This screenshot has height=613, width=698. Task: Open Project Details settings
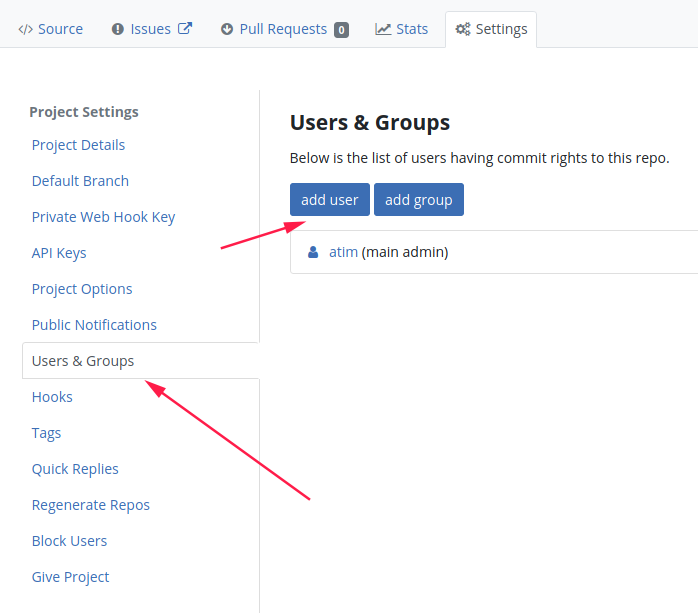tap(78, 145)
